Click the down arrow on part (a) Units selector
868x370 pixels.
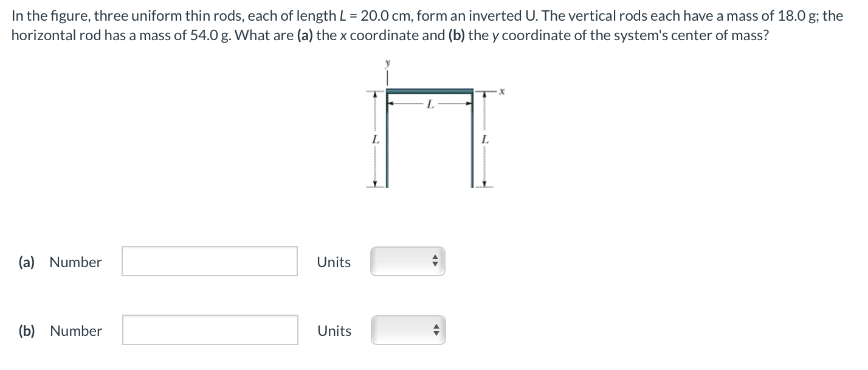pos(435,264)
